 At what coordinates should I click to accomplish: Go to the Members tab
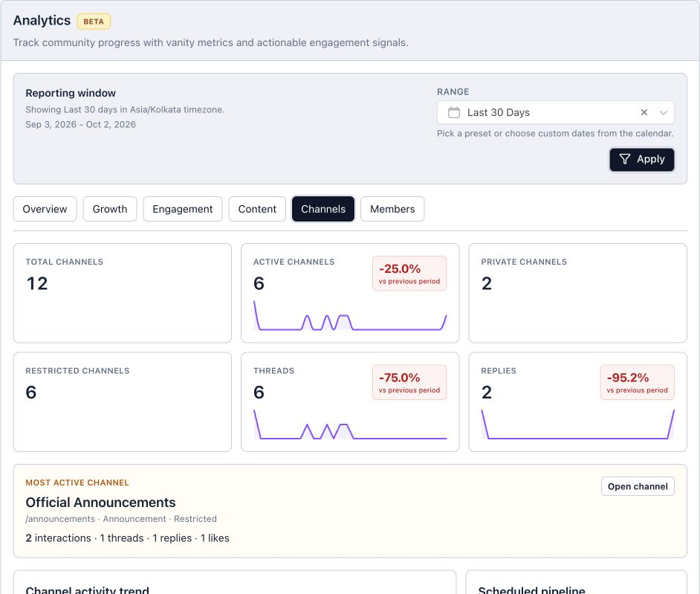pos(392,209)
